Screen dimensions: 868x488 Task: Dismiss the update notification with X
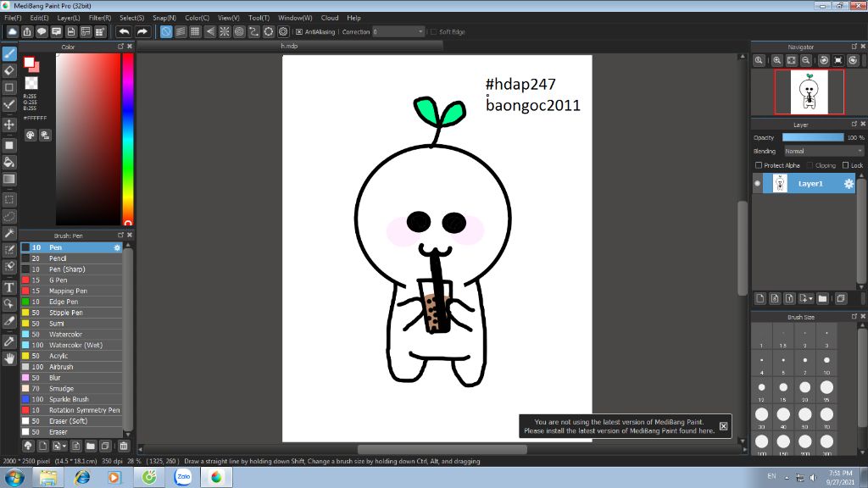click(x=724, y=426)
